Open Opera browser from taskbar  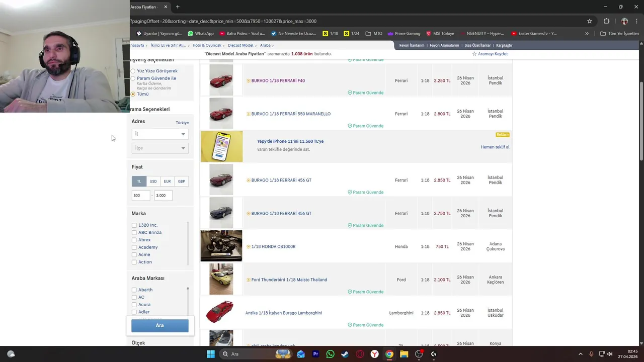click(x=360, y=354)
